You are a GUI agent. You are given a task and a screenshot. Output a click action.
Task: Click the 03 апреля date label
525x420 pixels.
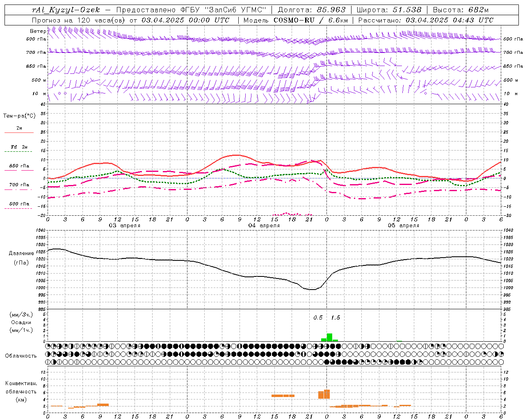(124, 226)
